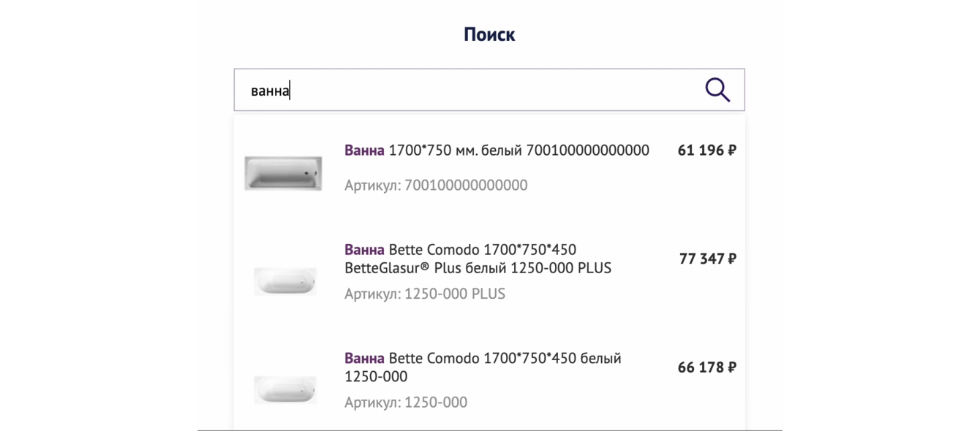Click highlighted "Ванна" in the first result

click(364, 150)
